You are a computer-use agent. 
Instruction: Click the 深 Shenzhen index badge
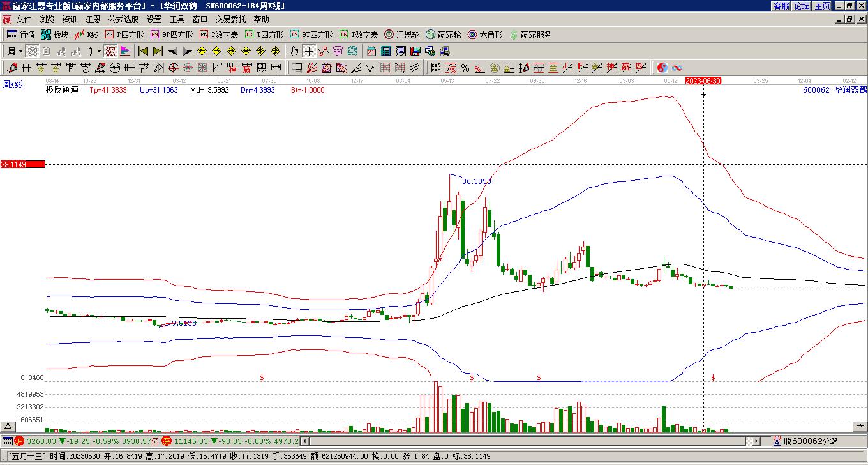pyautogui.click(x=166, y=441)
